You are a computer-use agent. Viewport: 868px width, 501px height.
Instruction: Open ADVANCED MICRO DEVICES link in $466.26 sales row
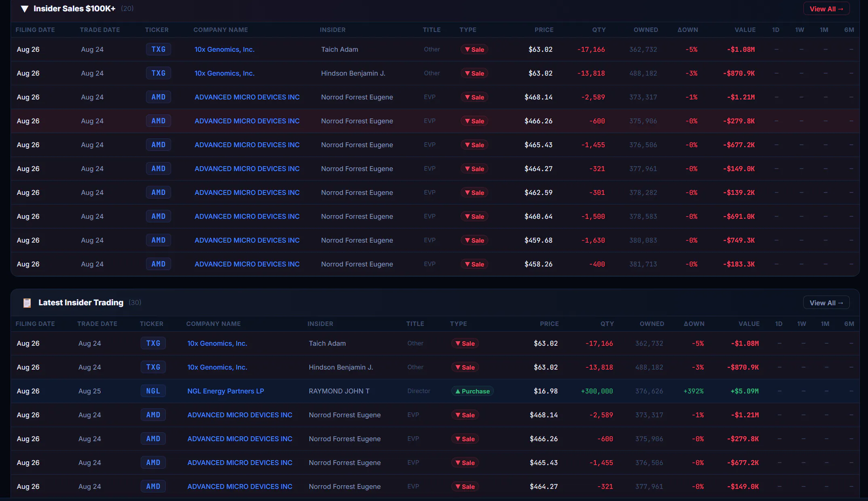coord(247,121)
